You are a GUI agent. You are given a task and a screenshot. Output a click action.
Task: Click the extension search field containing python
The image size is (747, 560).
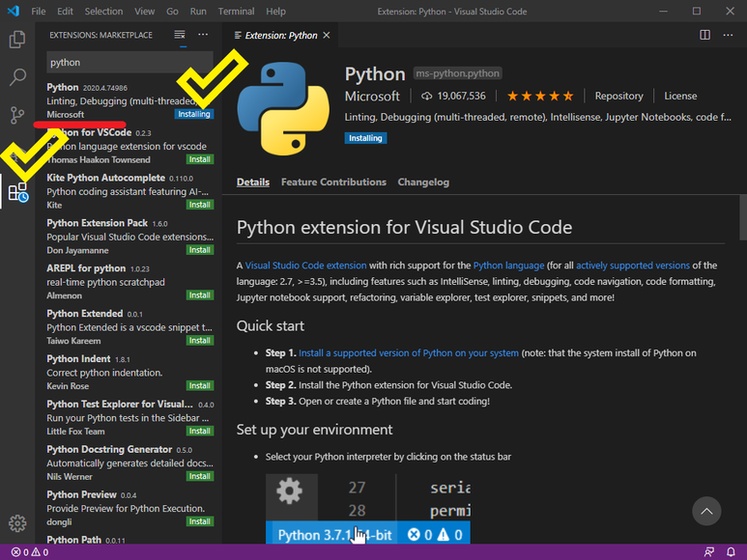tap(129, 63)
